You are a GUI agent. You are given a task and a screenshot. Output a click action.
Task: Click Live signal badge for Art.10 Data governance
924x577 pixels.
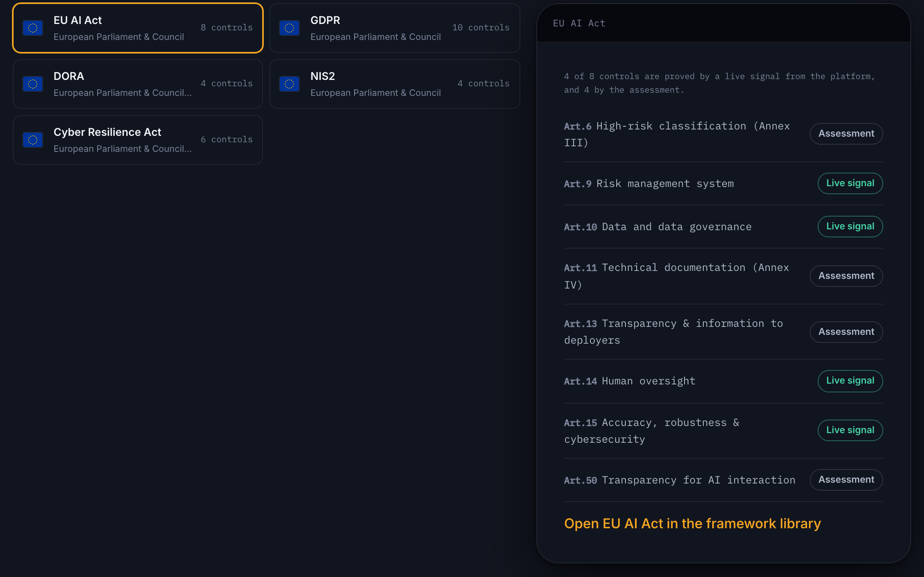[850, 226]
